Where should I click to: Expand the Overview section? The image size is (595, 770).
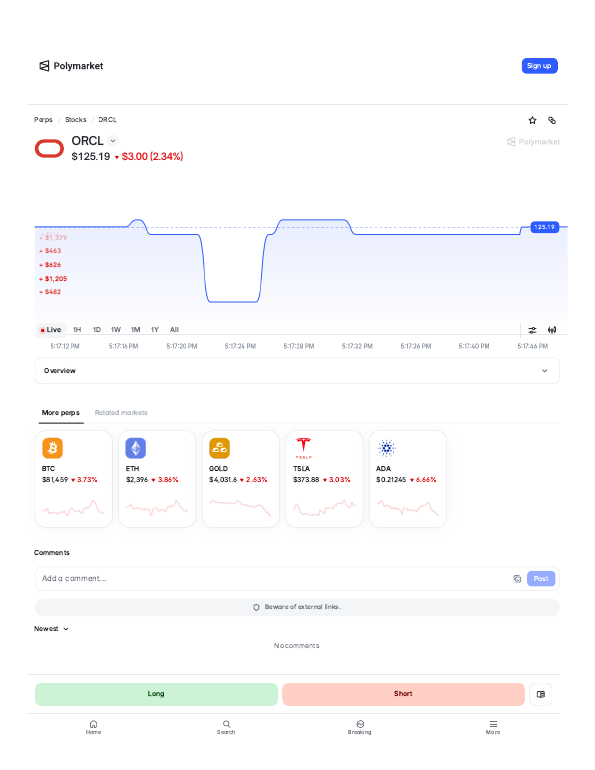click(297, 371)
